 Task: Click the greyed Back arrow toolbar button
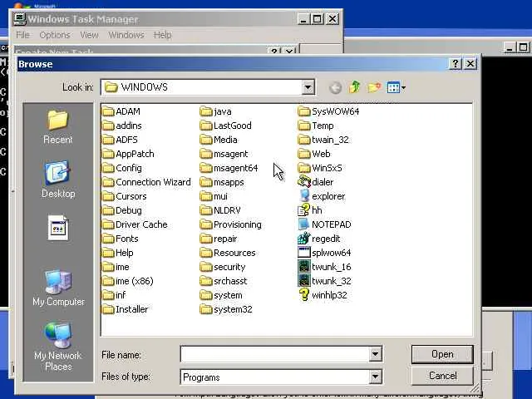[335, 88]
